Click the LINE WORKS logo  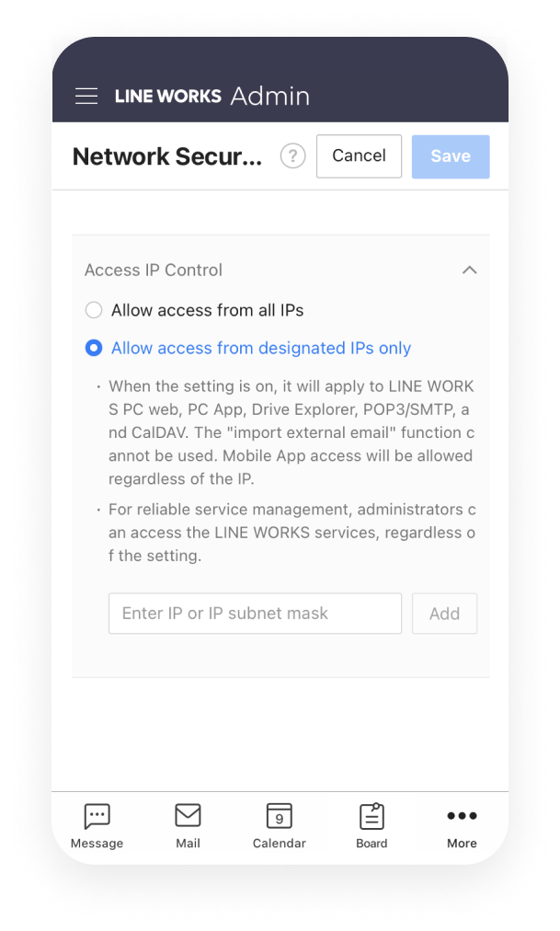168,97
